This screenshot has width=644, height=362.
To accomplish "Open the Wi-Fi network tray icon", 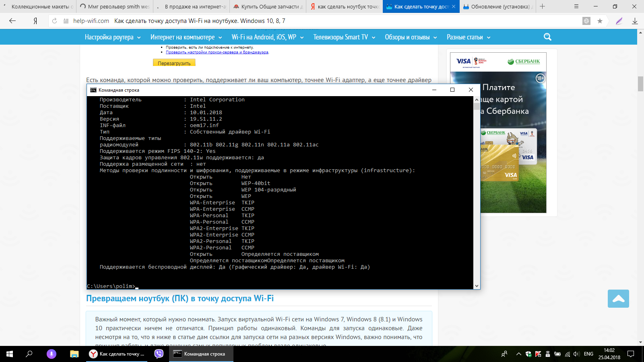I will pyautogui.click(x=568, y=354).
